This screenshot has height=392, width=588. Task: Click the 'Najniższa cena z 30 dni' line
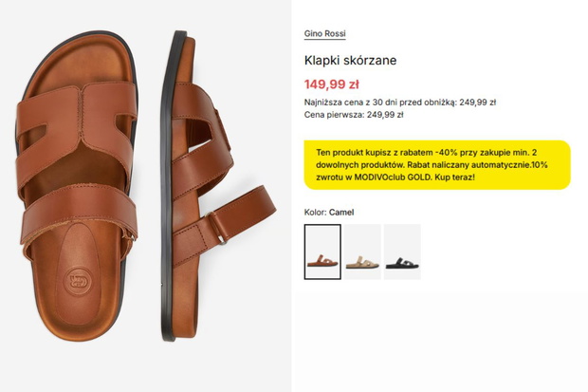[400, 103]
